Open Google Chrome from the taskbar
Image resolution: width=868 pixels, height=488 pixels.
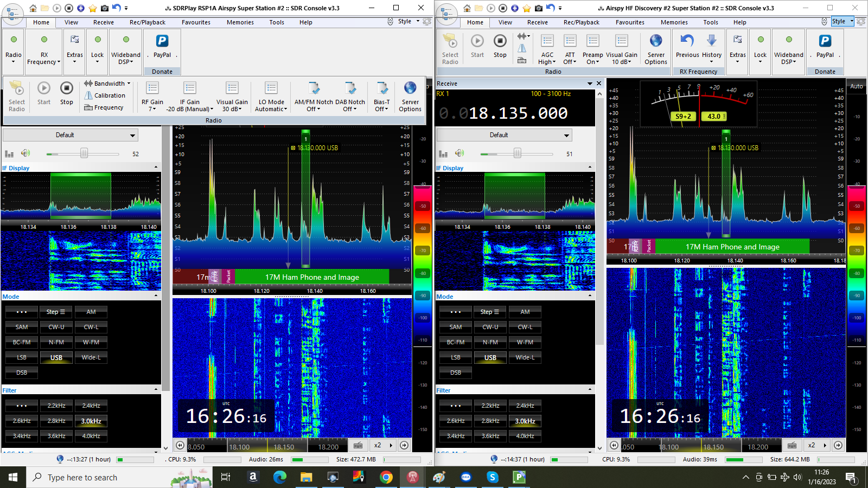(x=386, y=477)
